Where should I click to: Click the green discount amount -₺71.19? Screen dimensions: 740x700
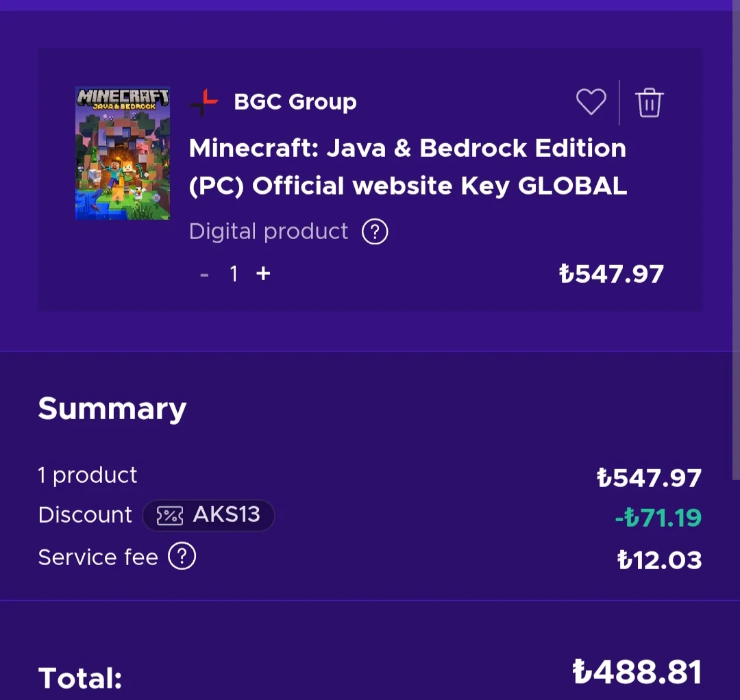tap(658, 517)
